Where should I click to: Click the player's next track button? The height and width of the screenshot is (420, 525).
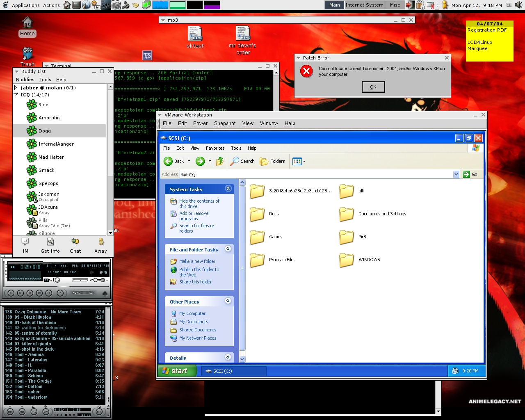[49, 293]
